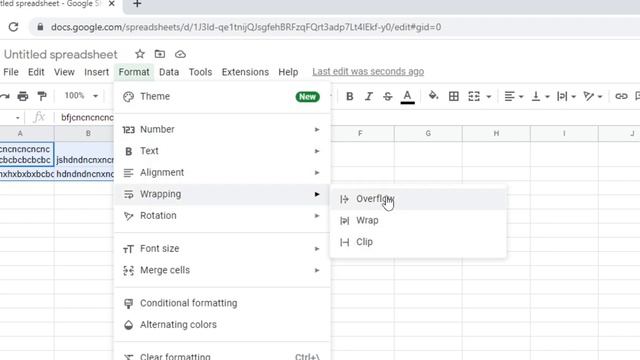Toggle bold formatting in the toolbar
The height and width of the screenshot is (360, 640).
pos(349,96)
